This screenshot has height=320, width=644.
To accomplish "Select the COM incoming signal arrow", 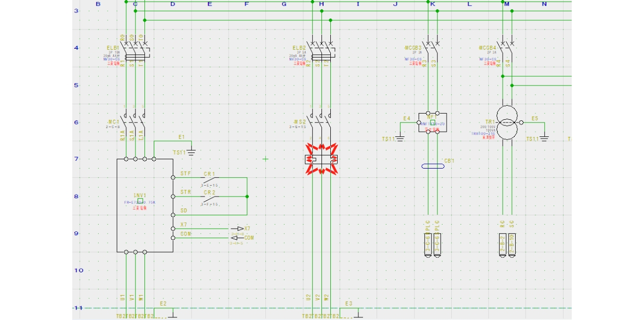I will [x=237, y=238].
